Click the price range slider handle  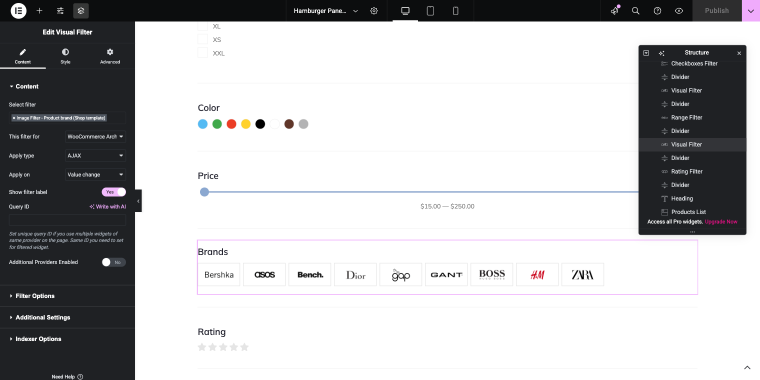point(205,192)
